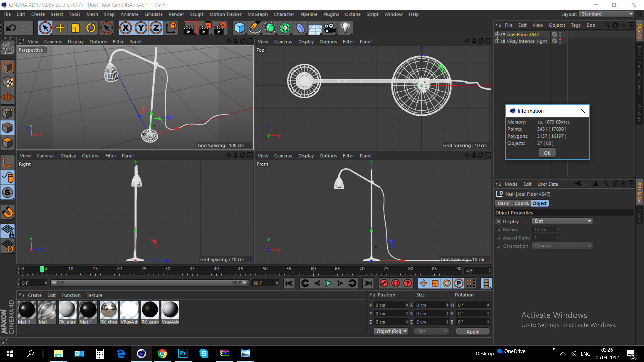Screen dimensions: 644x362
Task: Select the VrayAdv material swatch
Action: [x=170, y=312]
